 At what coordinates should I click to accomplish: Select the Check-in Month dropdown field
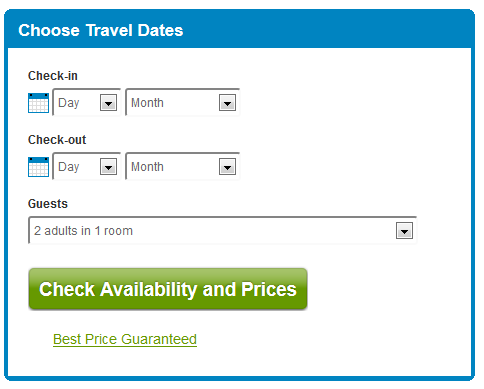(182, 102)
